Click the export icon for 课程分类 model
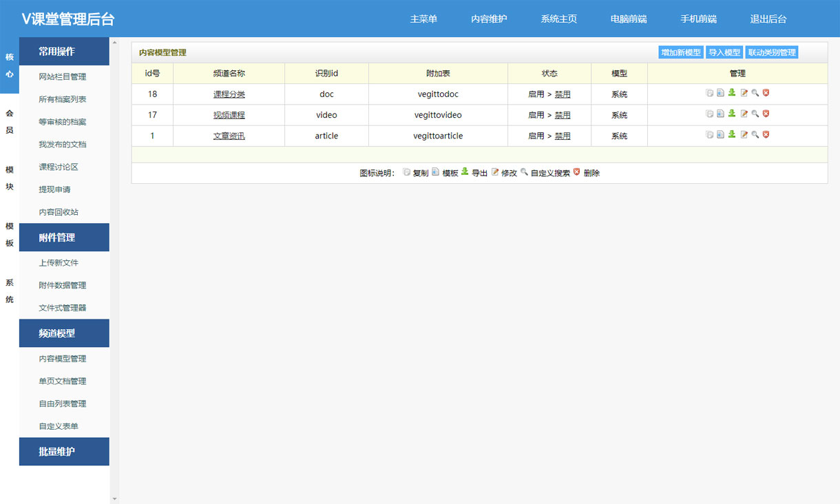This screenshot has width=840, height=504. [x=732, y=93]
